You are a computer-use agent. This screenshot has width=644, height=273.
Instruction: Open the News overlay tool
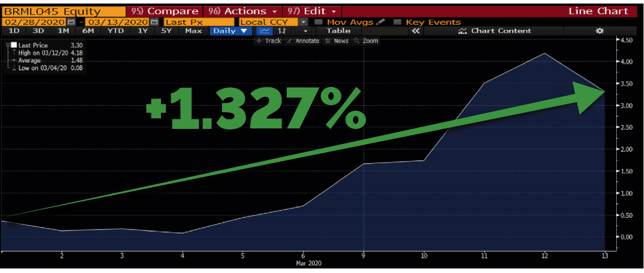[x=337, y=41]
